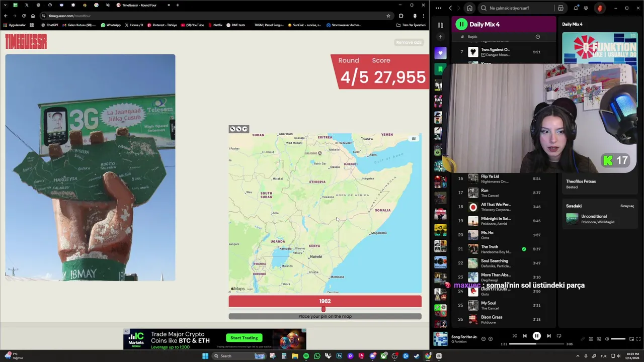Click the Place your pin on the map button
Image resolution: width=644 pixels, height=362 pixels.
325,316
